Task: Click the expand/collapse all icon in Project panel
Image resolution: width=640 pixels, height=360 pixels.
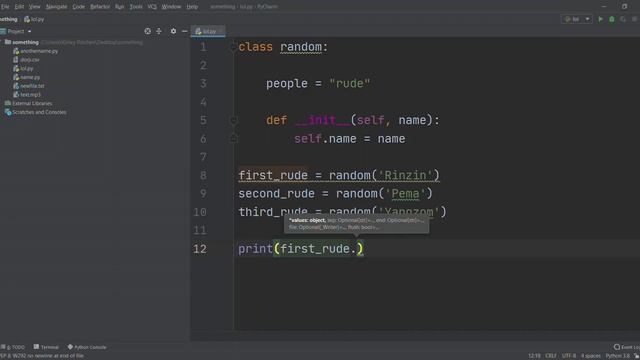Action: pyautogui.click(x=159, y=31)
